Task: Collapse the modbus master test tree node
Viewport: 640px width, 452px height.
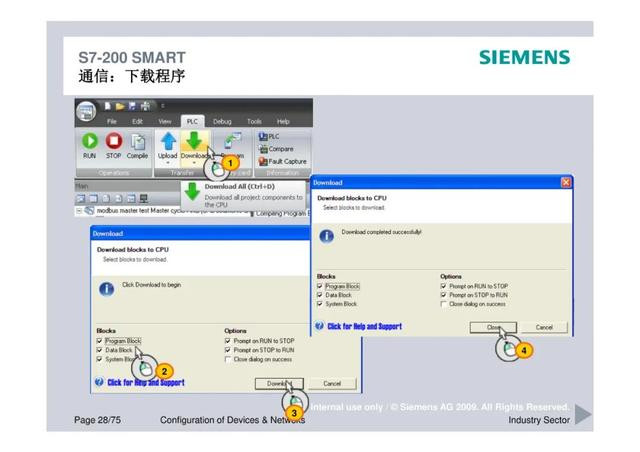Action: tap(79, 211)
